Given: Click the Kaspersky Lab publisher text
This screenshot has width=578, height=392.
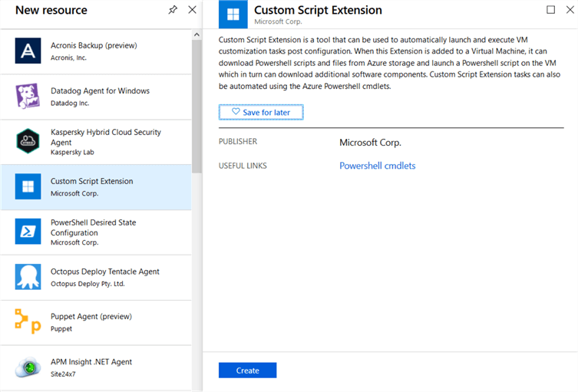Looking at the screenshot, I should pyautogui.click(x=72, y=152).
